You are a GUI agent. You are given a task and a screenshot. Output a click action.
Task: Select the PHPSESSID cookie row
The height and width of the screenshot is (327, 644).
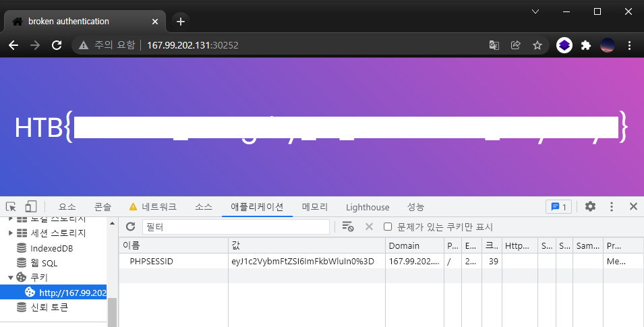(381, 262)
